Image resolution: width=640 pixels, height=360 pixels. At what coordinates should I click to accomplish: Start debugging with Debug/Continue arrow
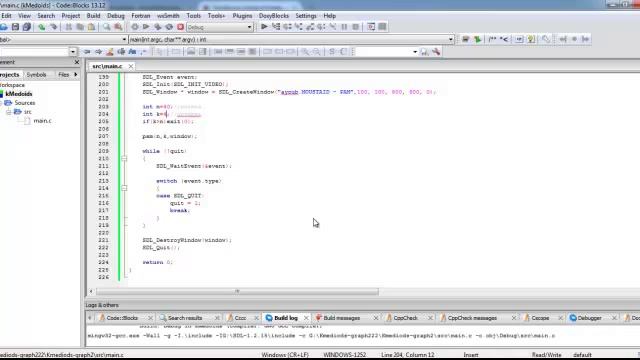point(264,27)
